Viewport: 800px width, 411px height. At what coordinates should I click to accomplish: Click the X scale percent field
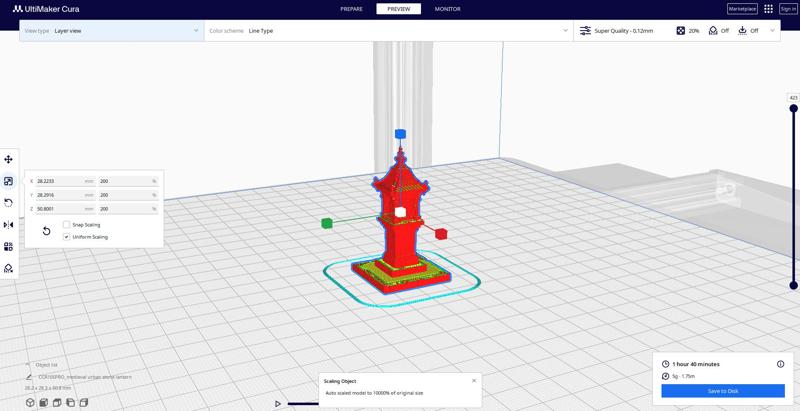point(128,181)
